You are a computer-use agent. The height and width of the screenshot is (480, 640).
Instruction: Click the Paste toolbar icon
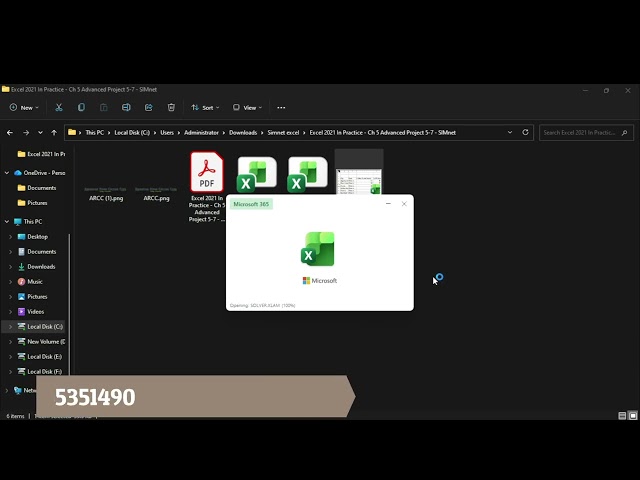pos(104,108)
